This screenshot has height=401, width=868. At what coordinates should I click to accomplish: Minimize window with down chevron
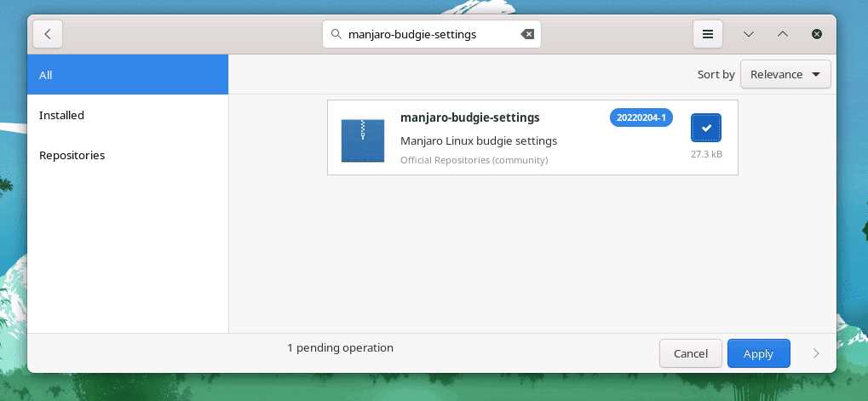(749, 34)
